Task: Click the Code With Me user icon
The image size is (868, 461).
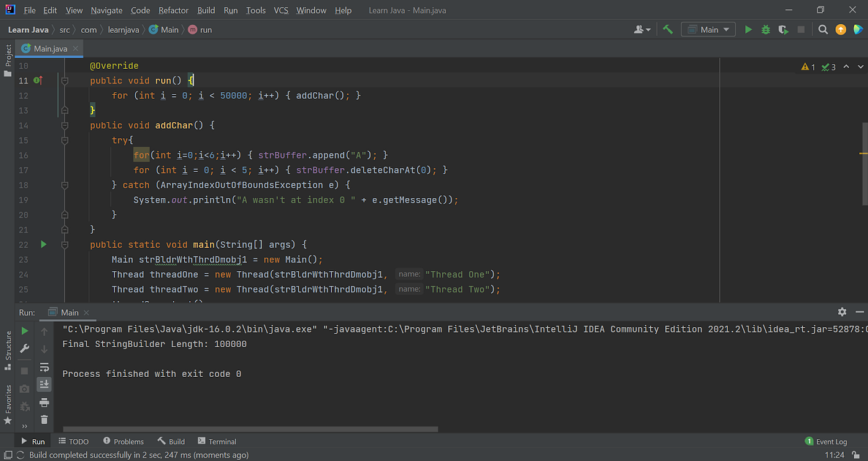Action: click(x=642, y=29)
